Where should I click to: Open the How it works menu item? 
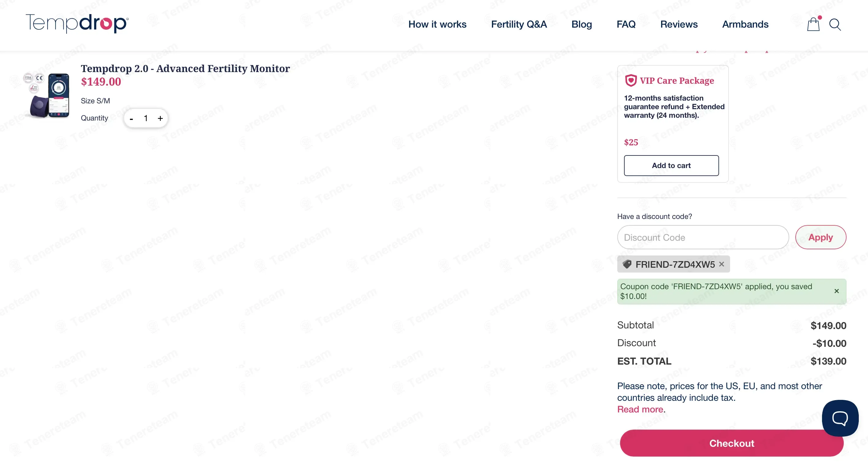pyautogui.click(x=437, y=24)
